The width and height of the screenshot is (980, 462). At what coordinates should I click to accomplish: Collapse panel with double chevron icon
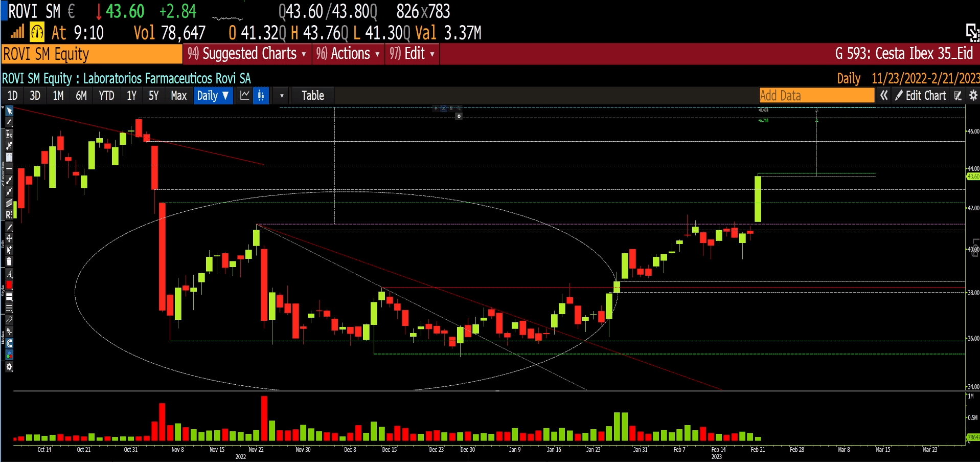884,95
